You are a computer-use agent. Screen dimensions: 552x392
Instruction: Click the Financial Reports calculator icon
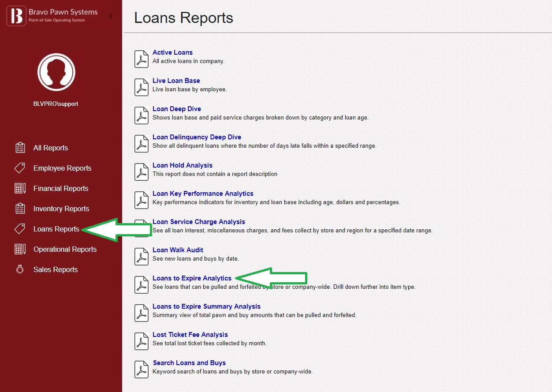(x=20, y=188)
